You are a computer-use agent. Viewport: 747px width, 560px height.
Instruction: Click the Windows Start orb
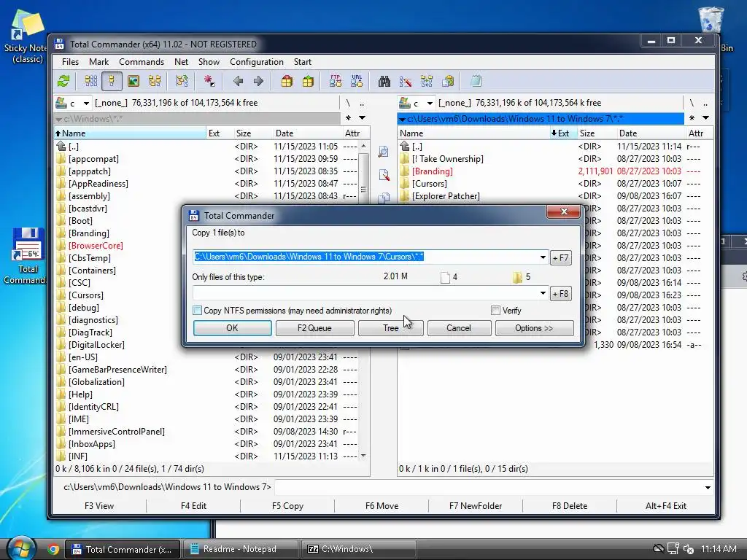pyautogui.click(x=21, y=548)
